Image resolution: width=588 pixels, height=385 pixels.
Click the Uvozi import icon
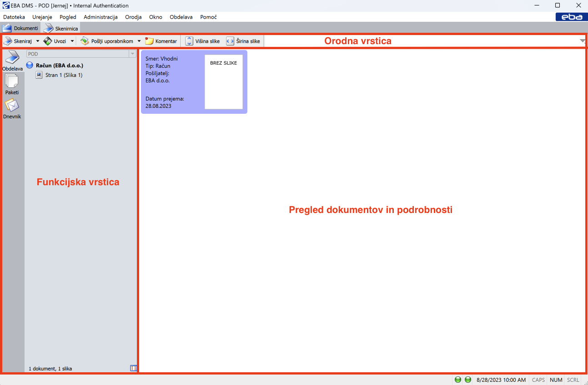pos(48,41)
